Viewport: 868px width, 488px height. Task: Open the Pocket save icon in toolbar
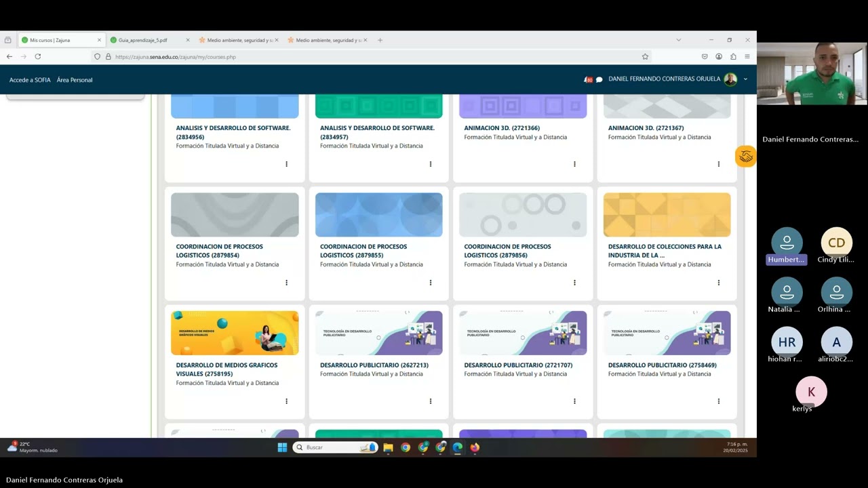click(705, 57)
